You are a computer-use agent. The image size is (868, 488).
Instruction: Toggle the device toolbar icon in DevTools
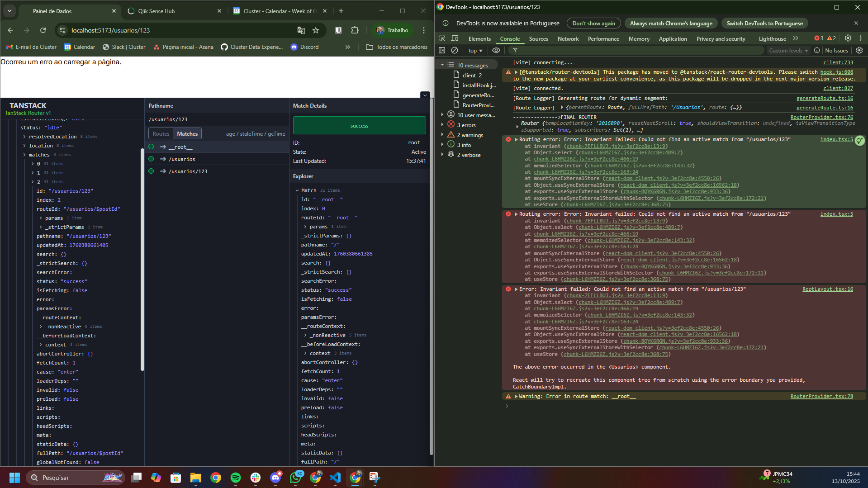click(x=455, y=38)
